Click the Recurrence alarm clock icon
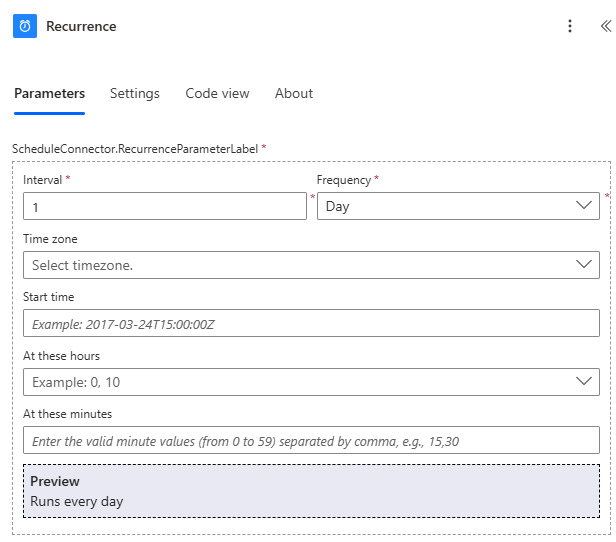The width and height of the screenshot is (616, 542). click(x=25, y=26)
